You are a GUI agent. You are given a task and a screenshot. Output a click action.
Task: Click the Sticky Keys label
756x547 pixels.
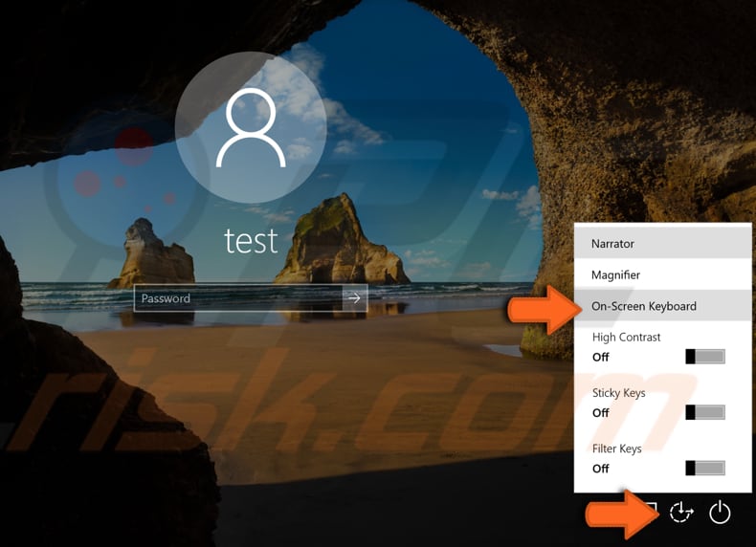click(618, 393)
